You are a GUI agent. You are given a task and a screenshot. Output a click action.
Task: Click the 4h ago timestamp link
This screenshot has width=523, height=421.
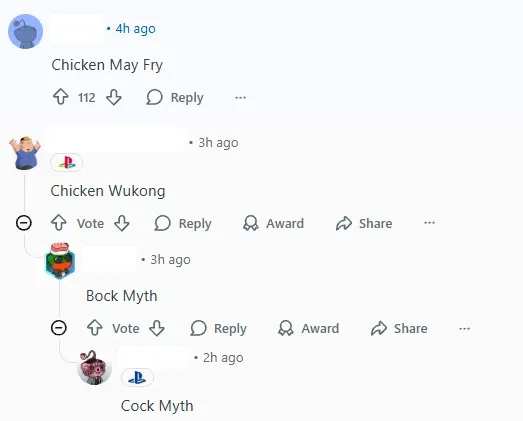point(135,29)
